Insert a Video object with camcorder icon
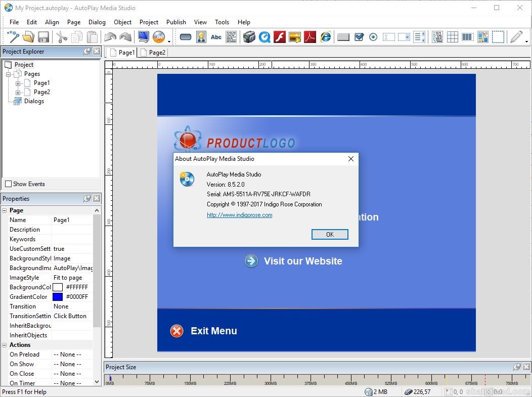 249,36
